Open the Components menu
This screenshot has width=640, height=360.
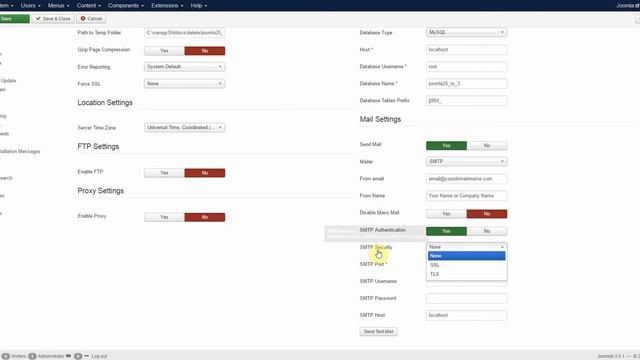[x=126, y=5]
